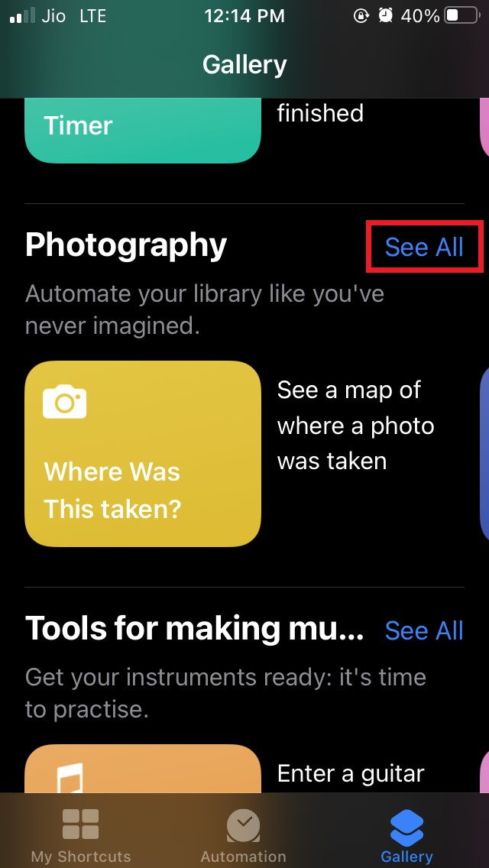Open Automation clock icon
Screen dimensions: 489x868
click(243, 824)
